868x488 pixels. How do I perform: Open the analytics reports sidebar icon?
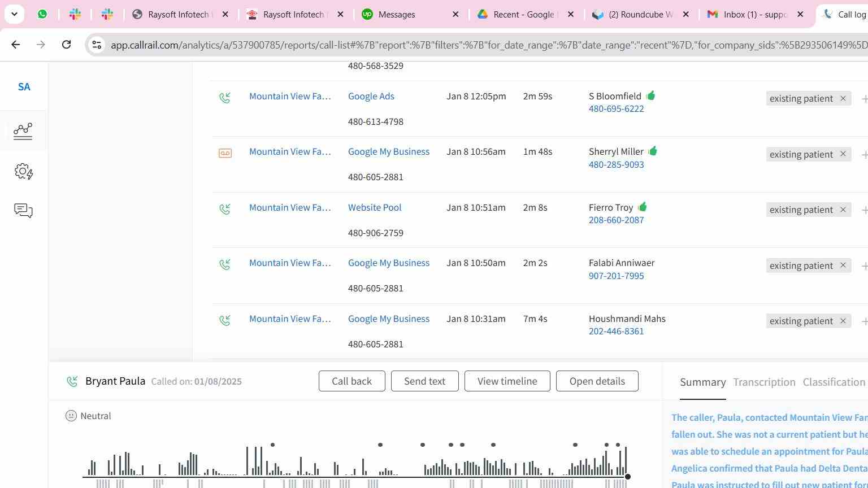coord(23,131)
